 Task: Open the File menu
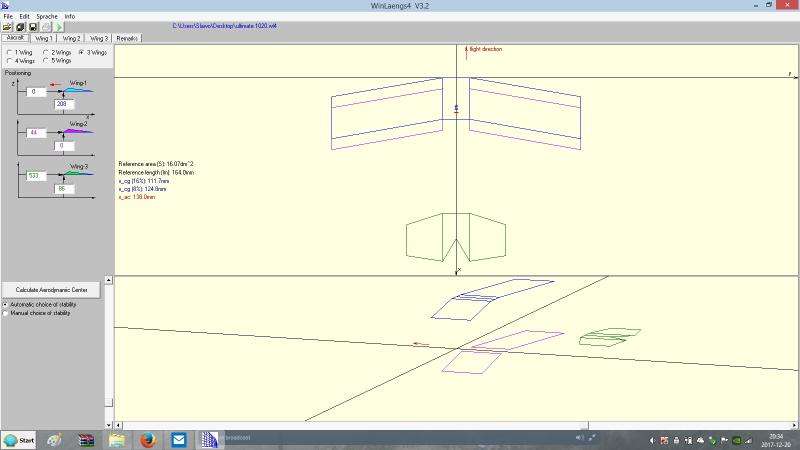[8, 17]
